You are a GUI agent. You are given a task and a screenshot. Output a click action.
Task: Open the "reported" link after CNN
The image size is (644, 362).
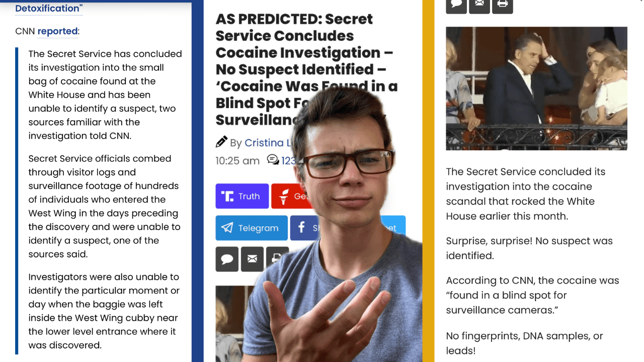(57, 31)
